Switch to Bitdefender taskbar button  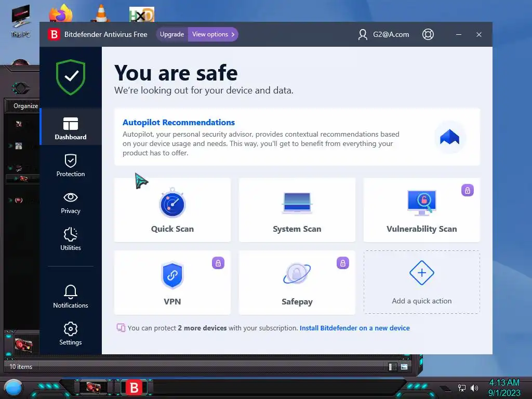tap(134, 388)
